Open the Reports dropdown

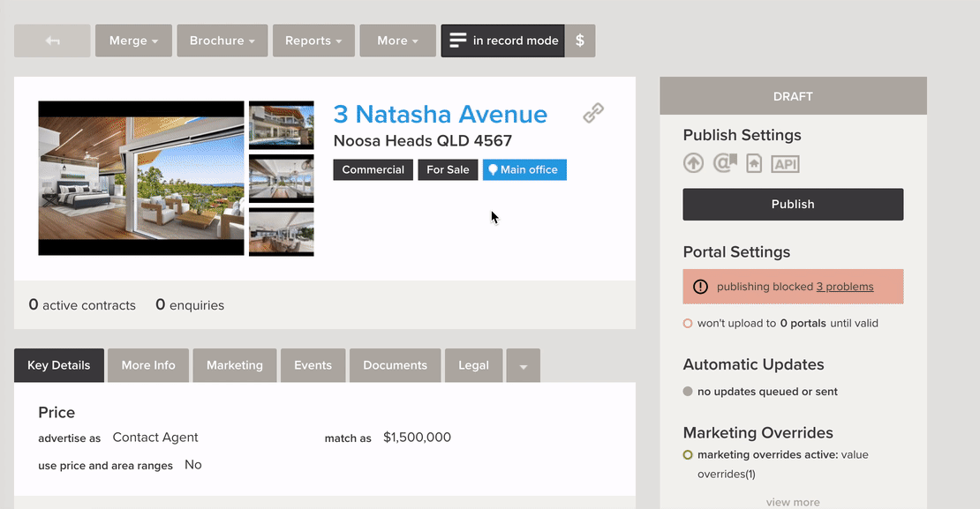[x=313, y=41]
